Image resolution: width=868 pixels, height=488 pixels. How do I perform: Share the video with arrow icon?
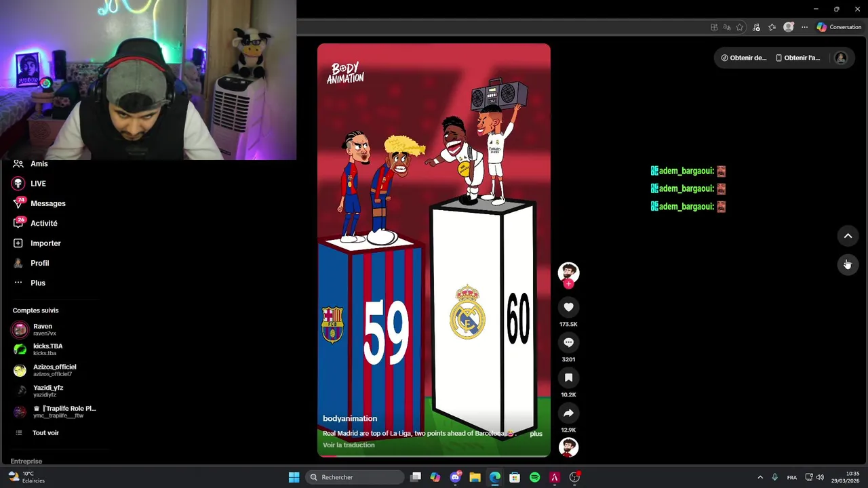568,413
